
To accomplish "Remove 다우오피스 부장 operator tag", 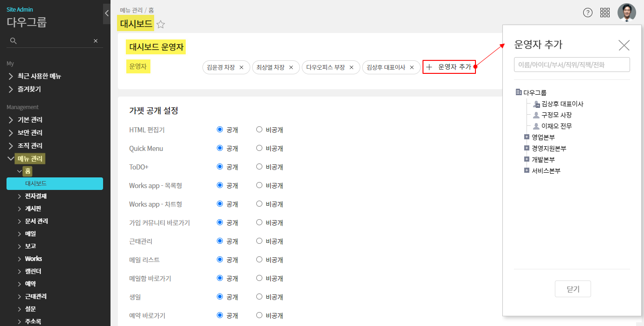I will tap(351, 67).
